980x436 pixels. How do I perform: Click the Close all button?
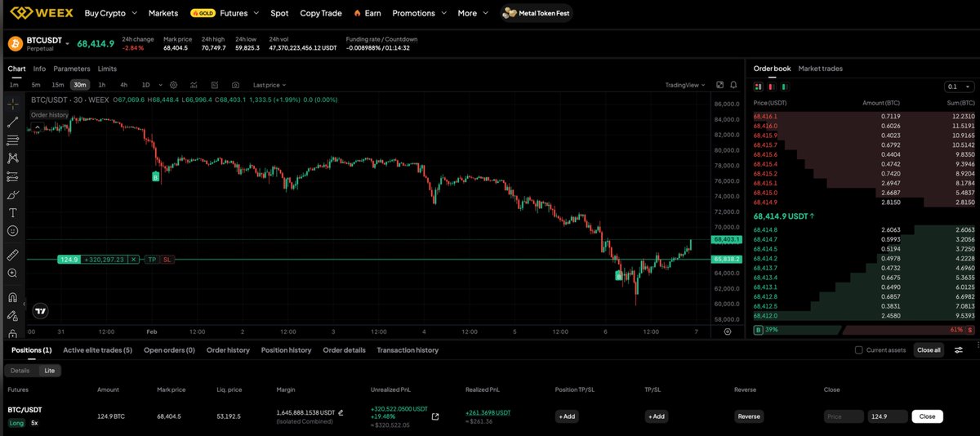click(x=929, y=350)
